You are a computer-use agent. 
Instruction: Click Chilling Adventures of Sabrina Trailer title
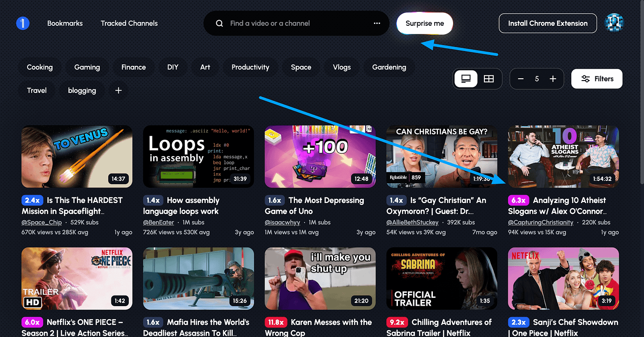point(439,327)
